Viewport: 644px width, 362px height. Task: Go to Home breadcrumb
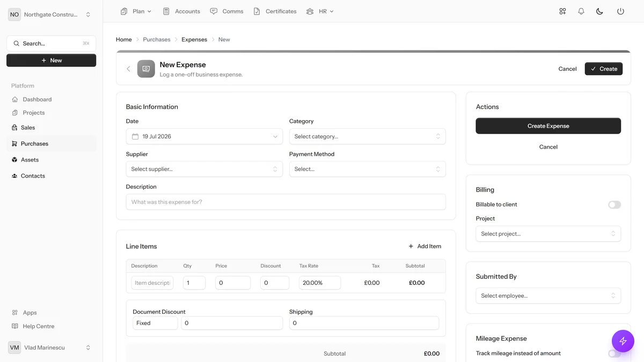tap(124, 40)
